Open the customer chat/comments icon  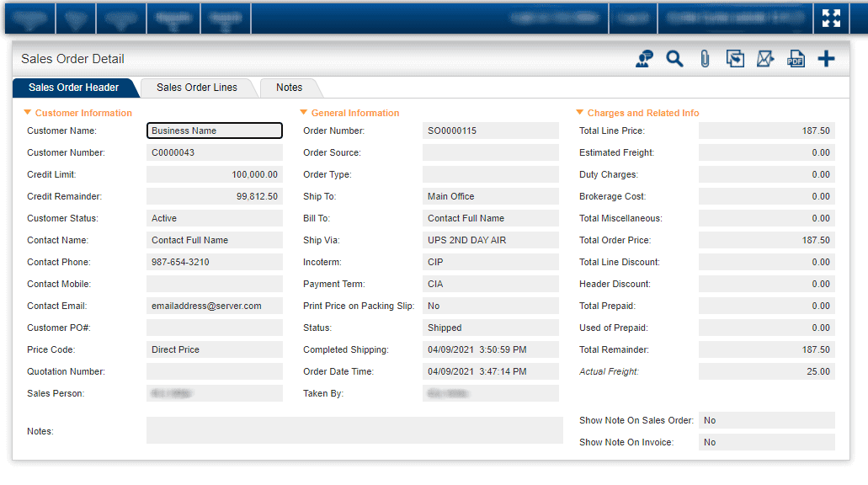tap(644, 59)
